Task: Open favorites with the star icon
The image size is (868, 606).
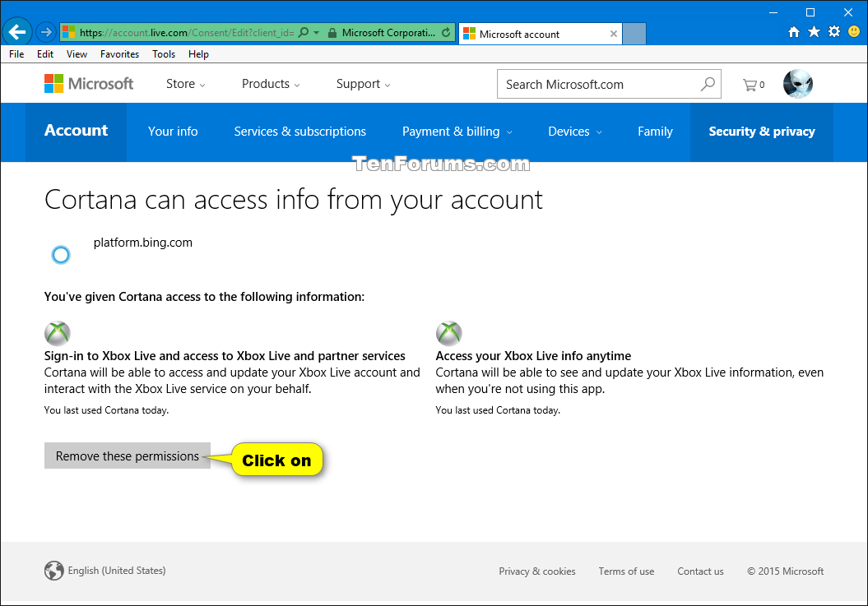Action: tap(814, 31)
